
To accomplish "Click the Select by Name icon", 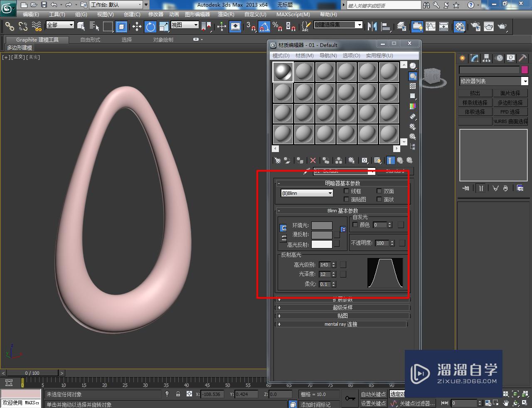I will pos(94,27).
